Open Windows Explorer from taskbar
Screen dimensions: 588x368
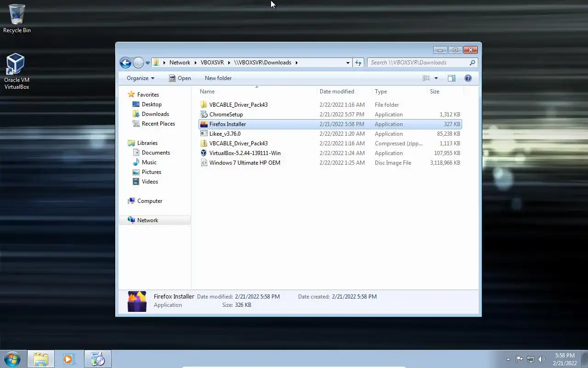click(41, 359)
